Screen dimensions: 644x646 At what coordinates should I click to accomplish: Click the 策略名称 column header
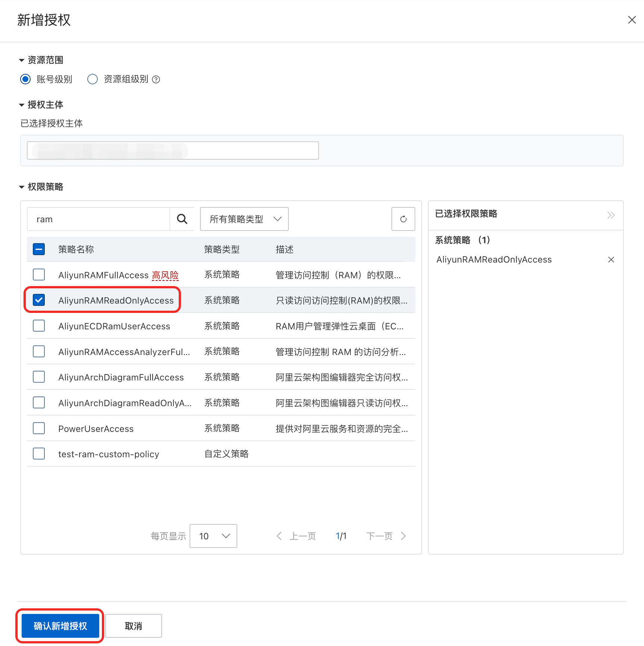tap(76, 250)
